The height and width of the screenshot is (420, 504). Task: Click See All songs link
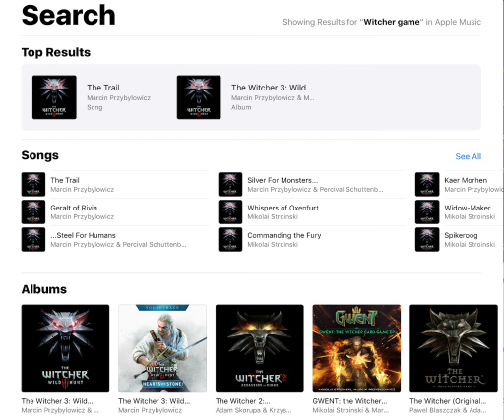[469, 156]
